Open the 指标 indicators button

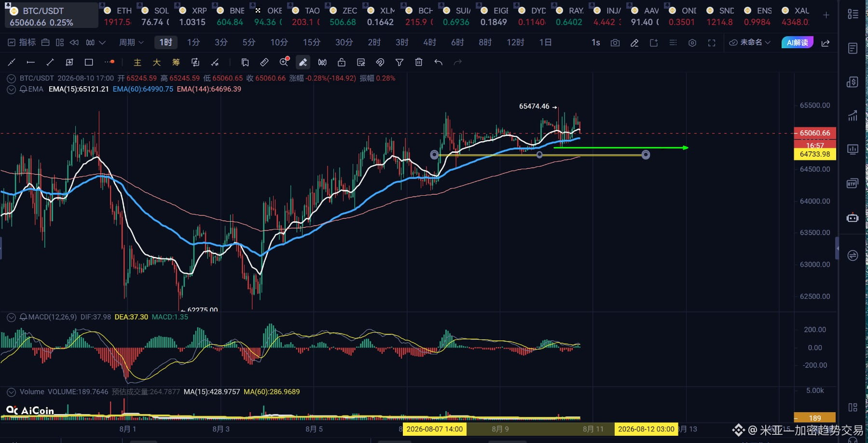coord(22,42)
